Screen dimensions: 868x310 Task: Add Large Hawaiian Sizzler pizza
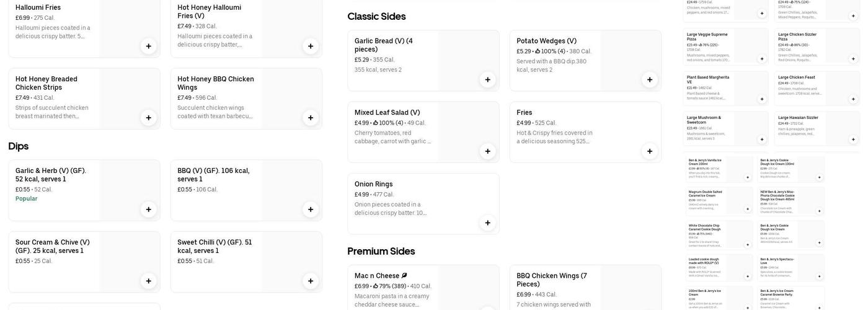(853, 139)
